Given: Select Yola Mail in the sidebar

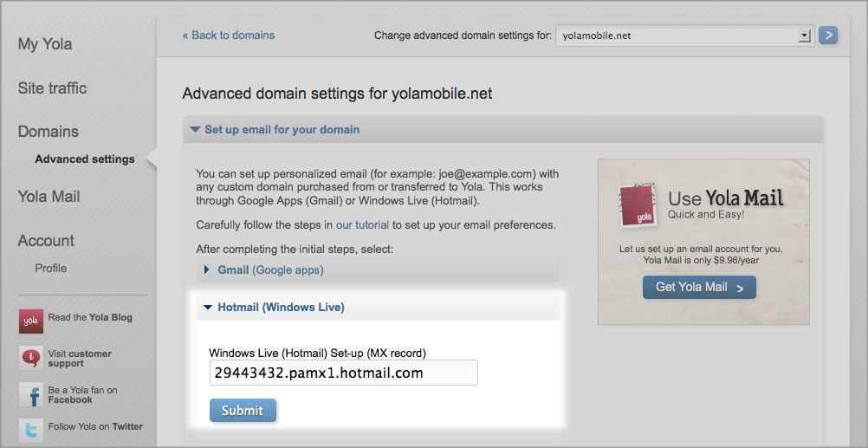Looking at the screenshot, I should [49, 197].
